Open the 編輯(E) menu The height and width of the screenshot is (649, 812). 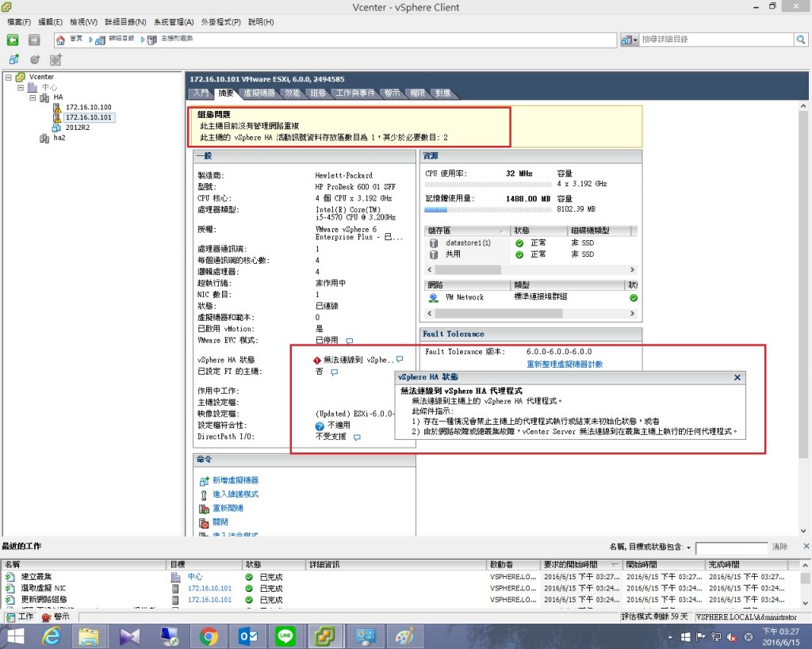pyautogui.click(x=50, y=21)
